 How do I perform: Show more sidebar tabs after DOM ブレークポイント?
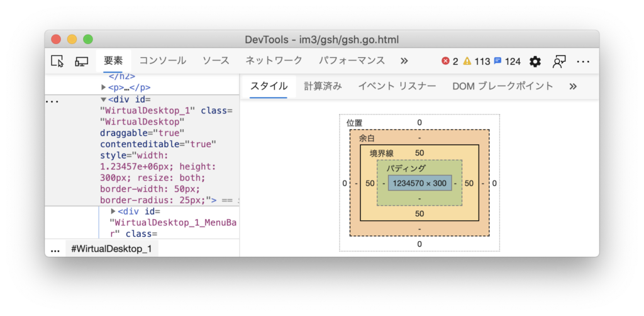pos(572,86)
